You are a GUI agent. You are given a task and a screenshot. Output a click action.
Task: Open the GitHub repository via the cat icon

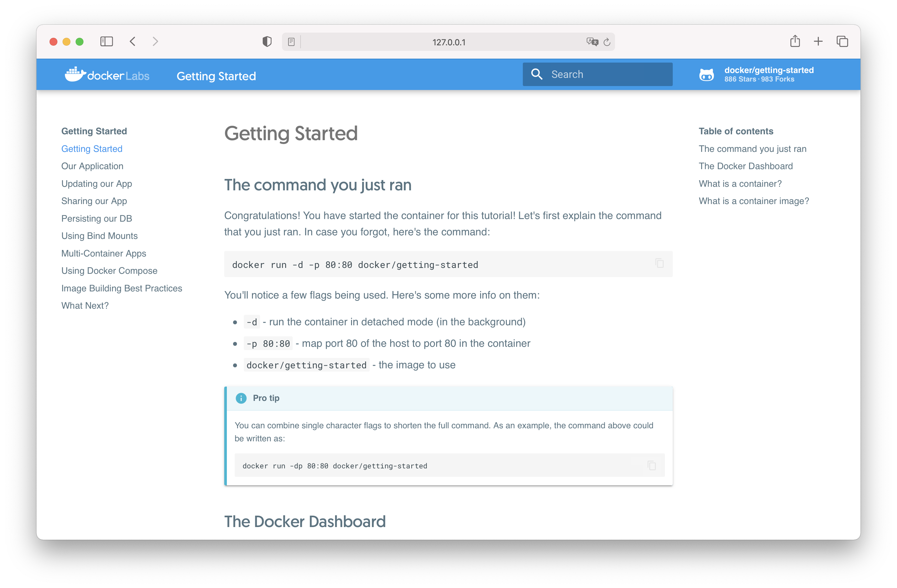pyautogui.click(x=707, y=74)
